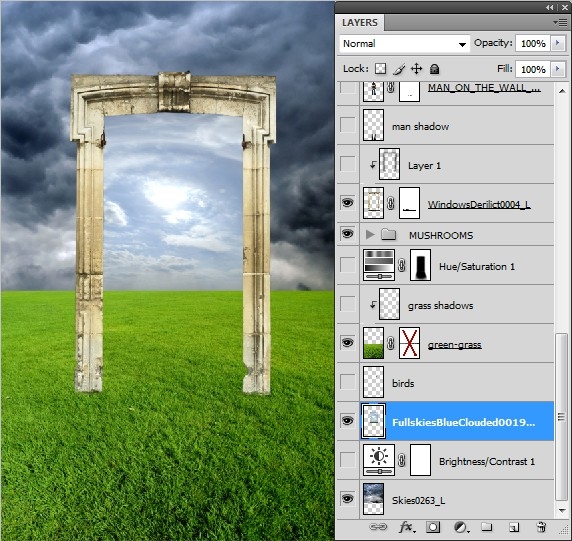Open the Layers panel options menu

click(x=560, y=23)
